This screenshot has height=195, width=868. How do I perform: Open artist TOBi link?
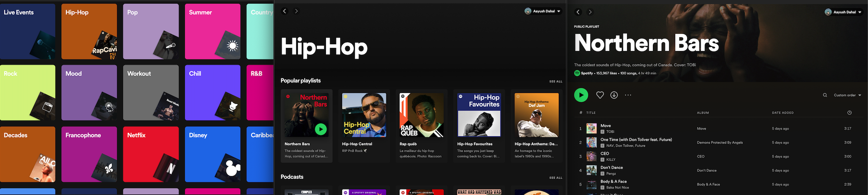pos(610,132)
